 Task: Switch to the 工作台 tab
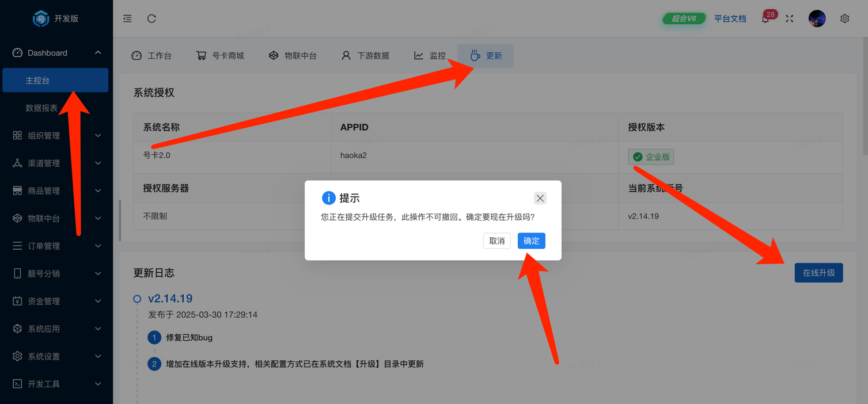coord(151,56)
